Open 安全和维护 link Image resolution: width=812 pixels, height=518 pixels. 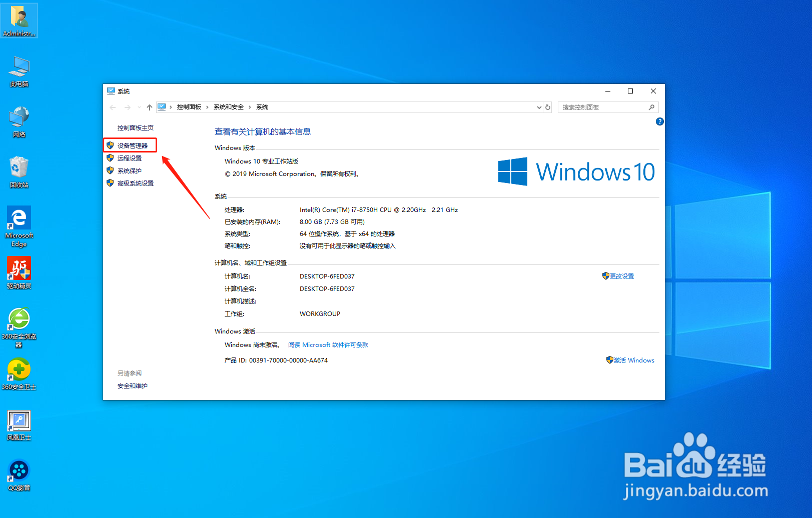coord(133,386)
